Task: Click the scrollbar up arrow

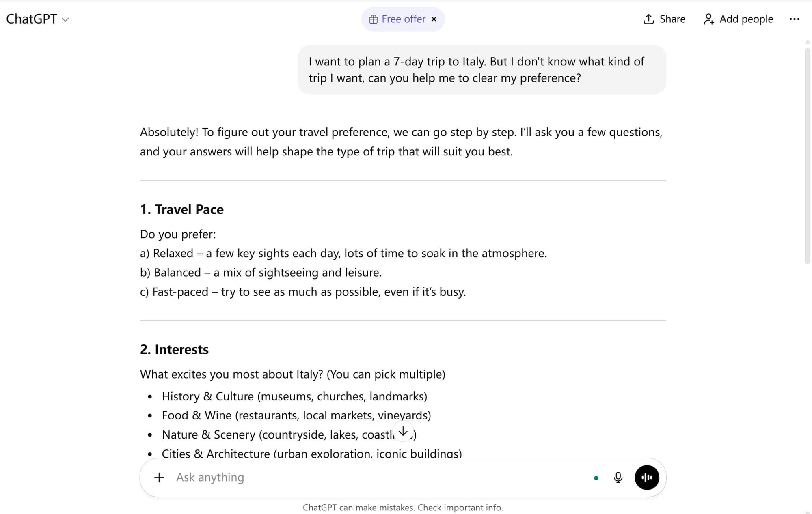Action: 807,42
